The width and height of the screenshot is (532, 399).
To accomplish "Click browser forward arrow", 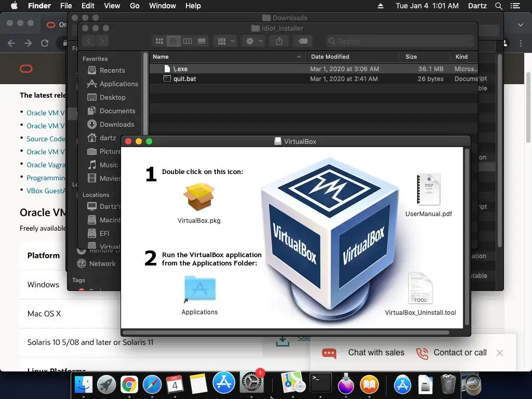I will pyautogui.click(x=28, y=43).
